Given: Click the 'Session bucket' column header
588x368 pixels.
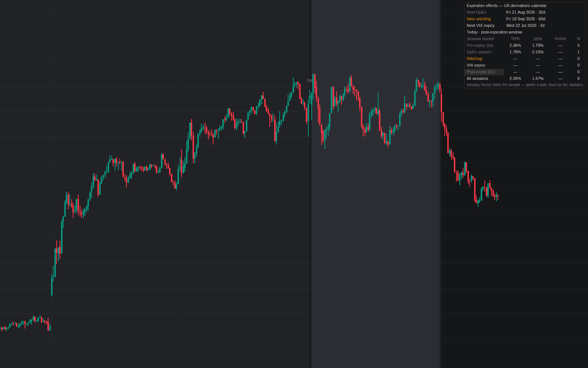Looking at the screenshot, I should click(480, 39).
